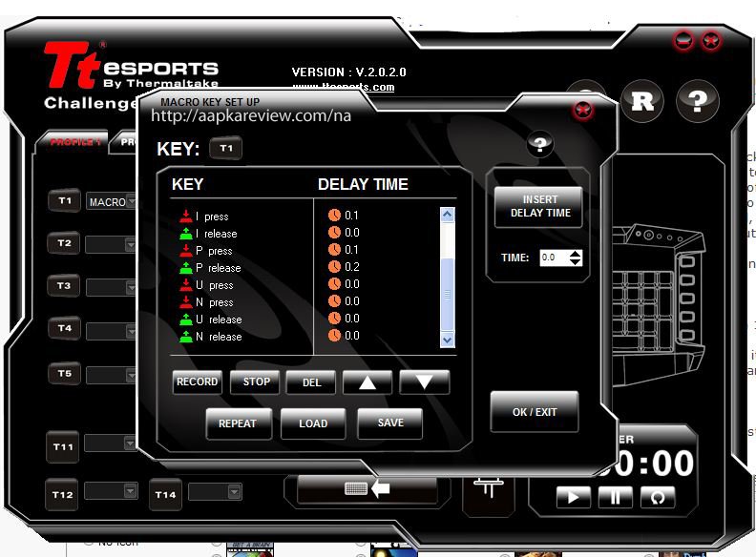Pause the timer

click(616, 497)
